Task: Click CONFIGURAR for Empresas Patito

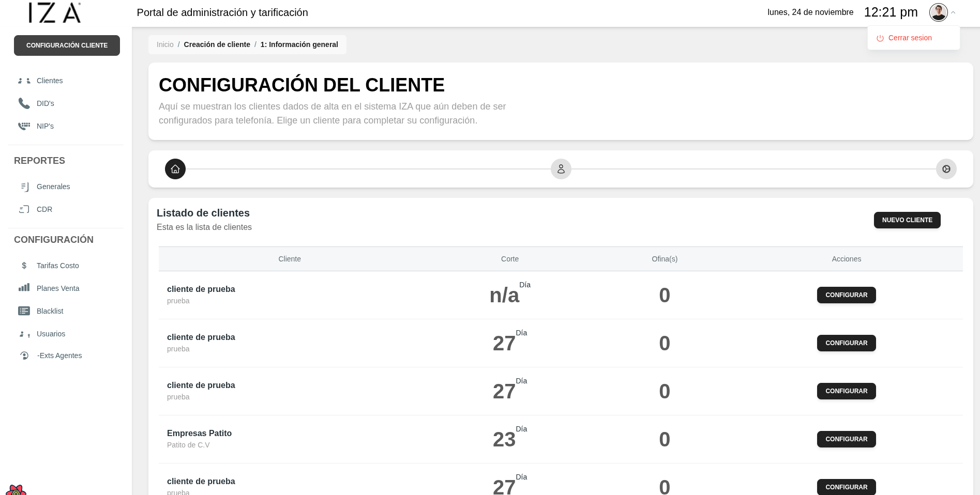Action: coord(846,439)
